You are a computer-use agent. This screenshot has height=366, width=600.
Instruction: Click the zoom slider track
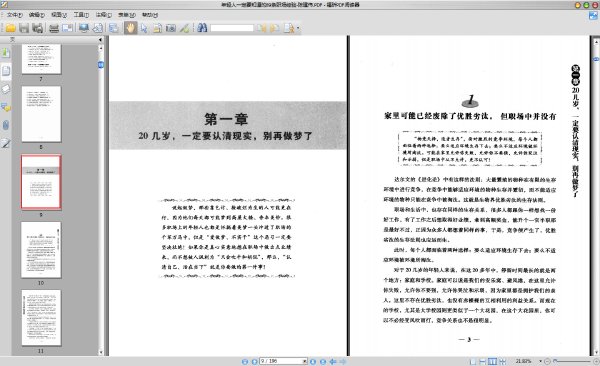click(x=572, y=361)
